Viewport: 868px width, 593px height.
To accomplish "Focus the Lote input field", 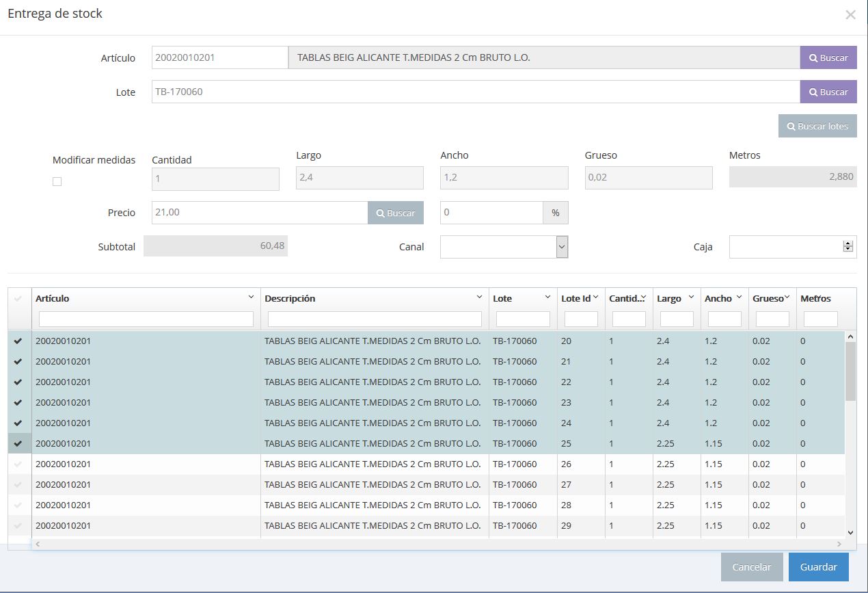I will pos(476,92).
